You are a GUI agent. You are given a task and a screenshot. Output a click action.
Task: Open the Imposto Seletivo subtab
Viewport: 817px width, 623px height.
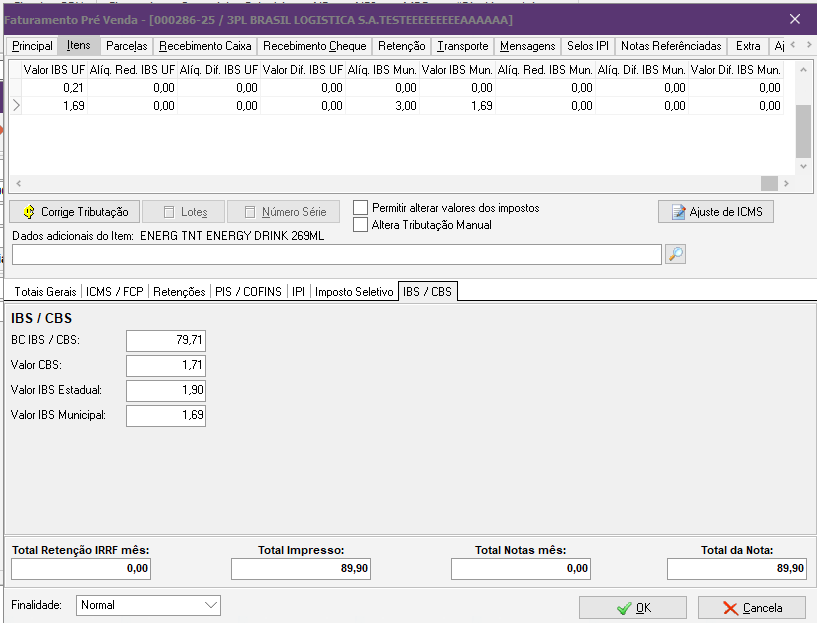[354, 292]
